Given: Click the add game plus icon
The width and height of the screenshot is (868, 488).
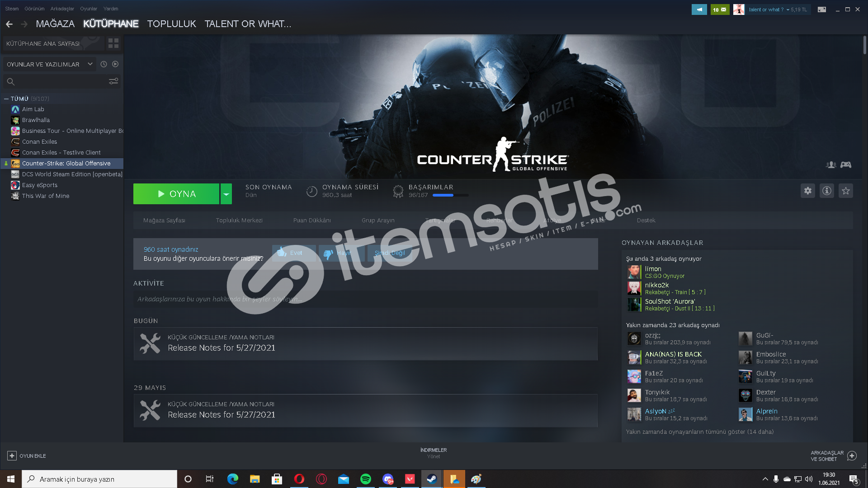Looking at the screenshot, I should coord(12,456).
